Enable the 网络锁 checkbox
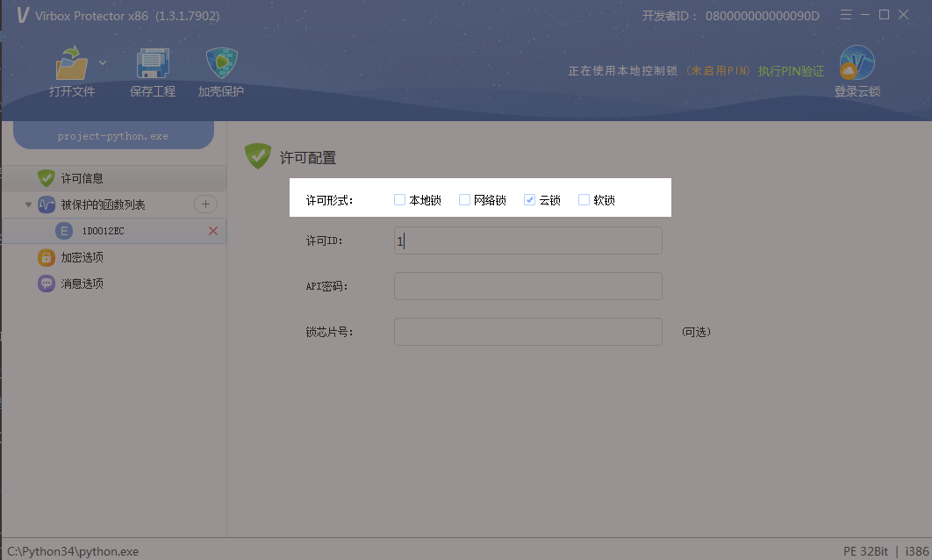The image size is (932, 560). click(x=464, y=200)
